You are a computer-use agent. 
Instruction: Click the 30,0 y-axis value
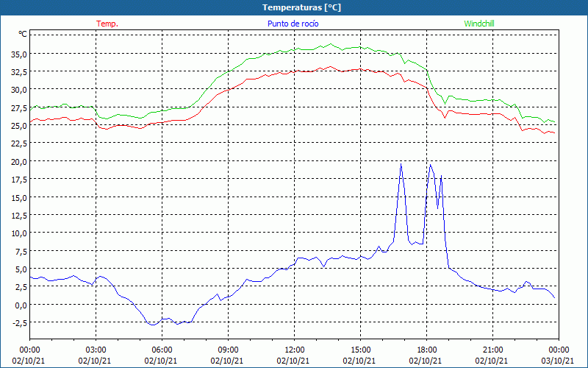pyautogui.click(x=19, y=90)
